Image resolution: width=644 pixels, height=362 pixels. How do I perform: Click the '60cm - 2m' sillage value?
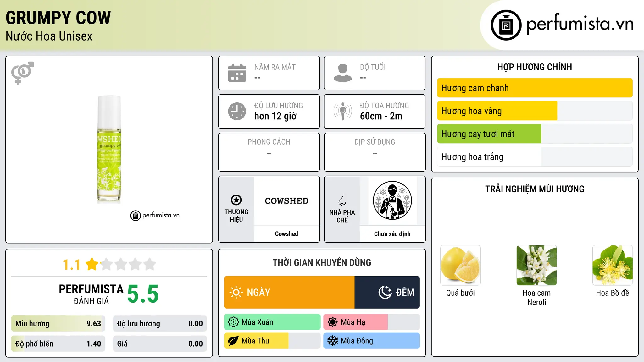click(x=381, y=116)
